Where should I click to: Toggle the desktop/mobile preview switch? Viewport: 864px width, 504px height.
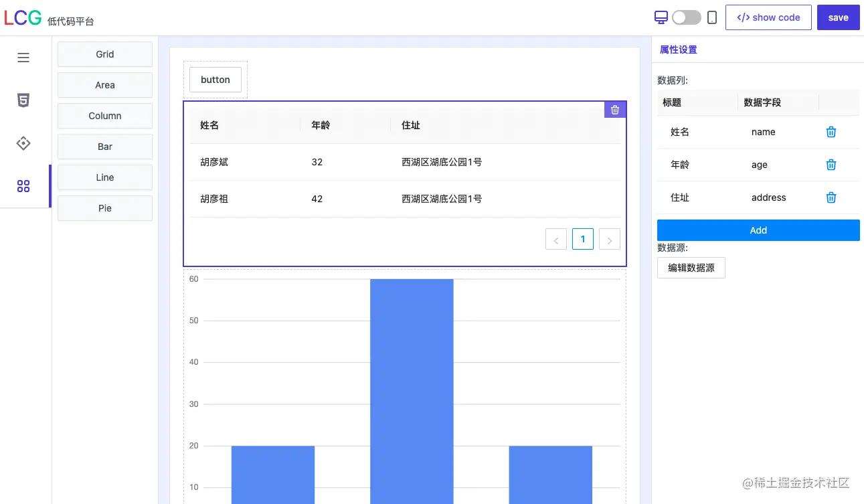[687, 17]
